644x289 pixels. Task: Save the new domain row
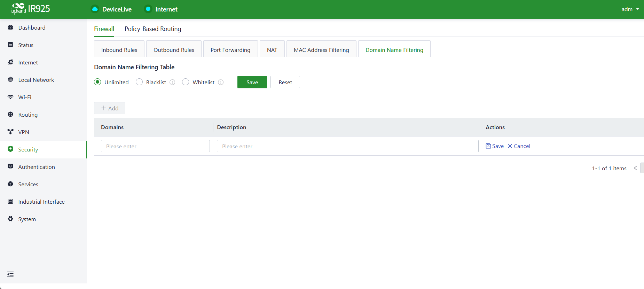pos(495,146)
